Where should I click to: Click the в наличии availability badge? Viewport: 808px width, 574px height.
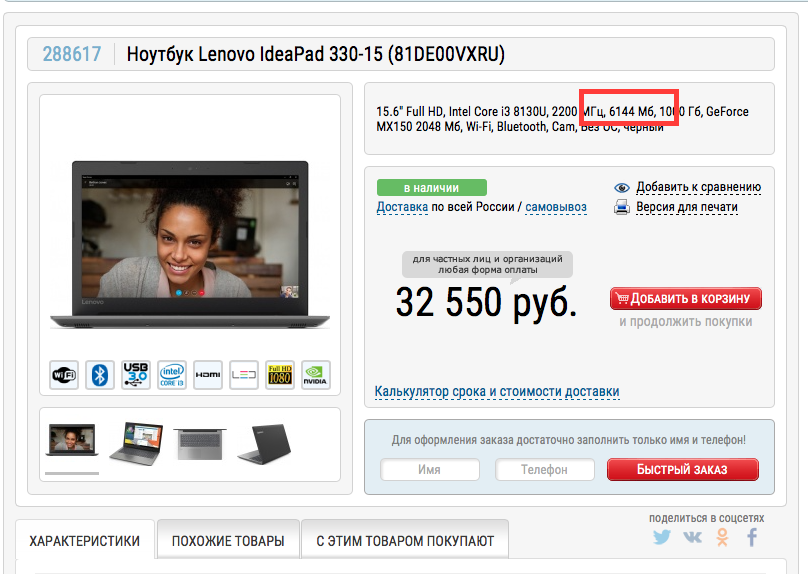click(432, 188)
